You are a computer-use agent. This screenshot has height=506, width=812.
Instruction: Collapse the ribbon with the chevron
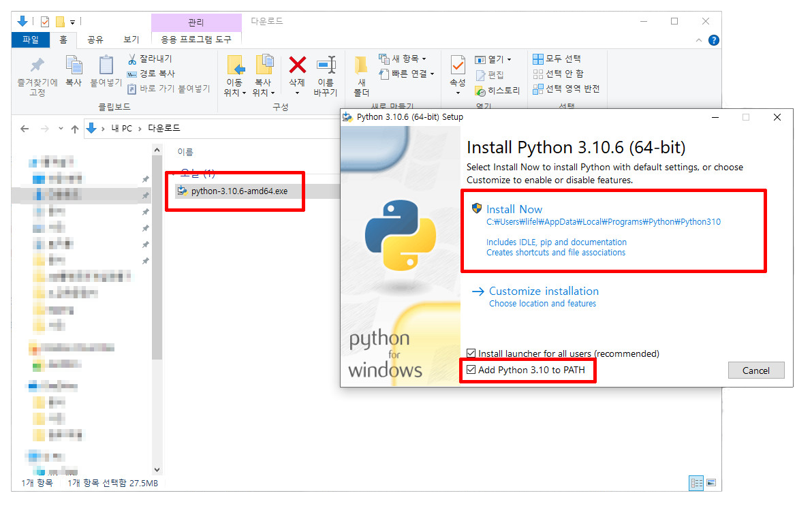[699, 40]
